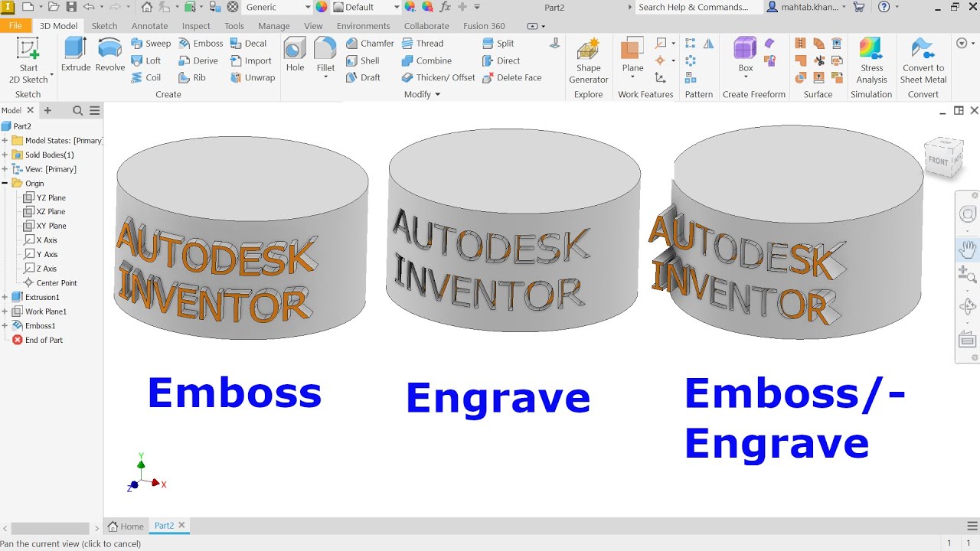Screen dimensions: 980x551
Task: Expand the Plane dropdown arrow
Action: 632,77
